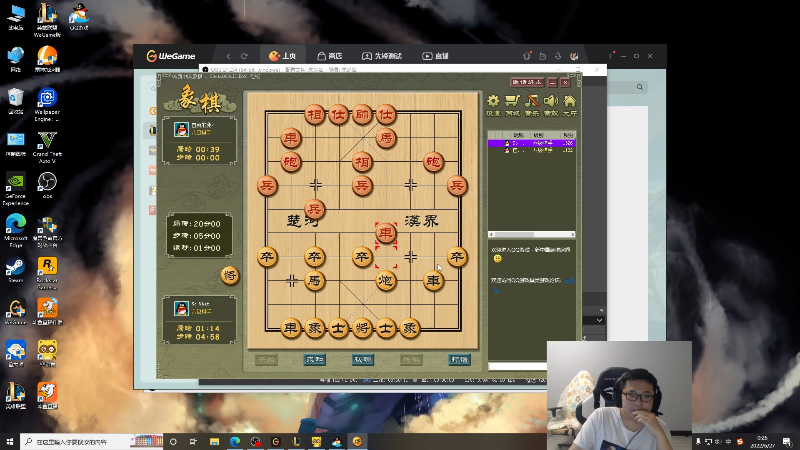800x450 pixels.
Task: Open the 商城 shopping cart icon
Action: point(512,101)
